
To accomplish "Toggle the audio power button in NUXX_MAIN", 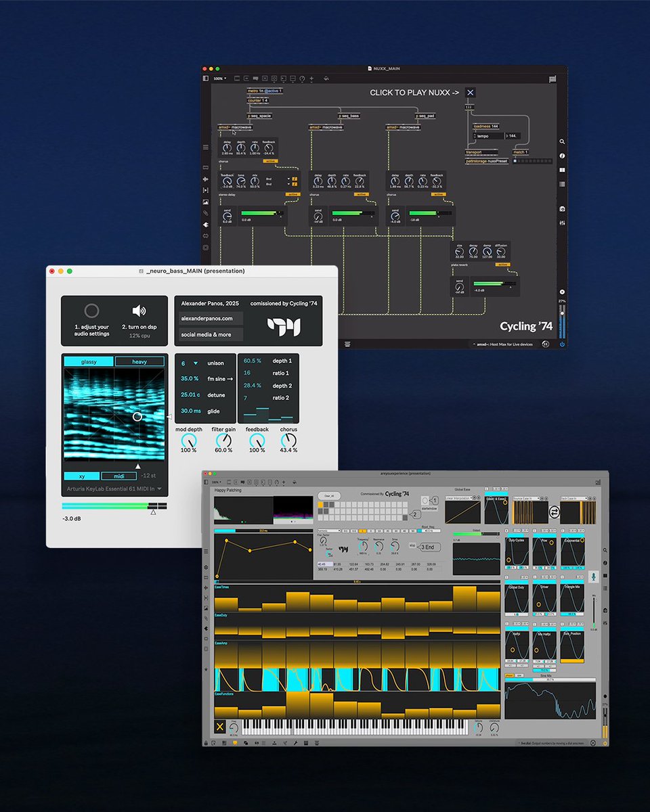I will pos(562,344).
